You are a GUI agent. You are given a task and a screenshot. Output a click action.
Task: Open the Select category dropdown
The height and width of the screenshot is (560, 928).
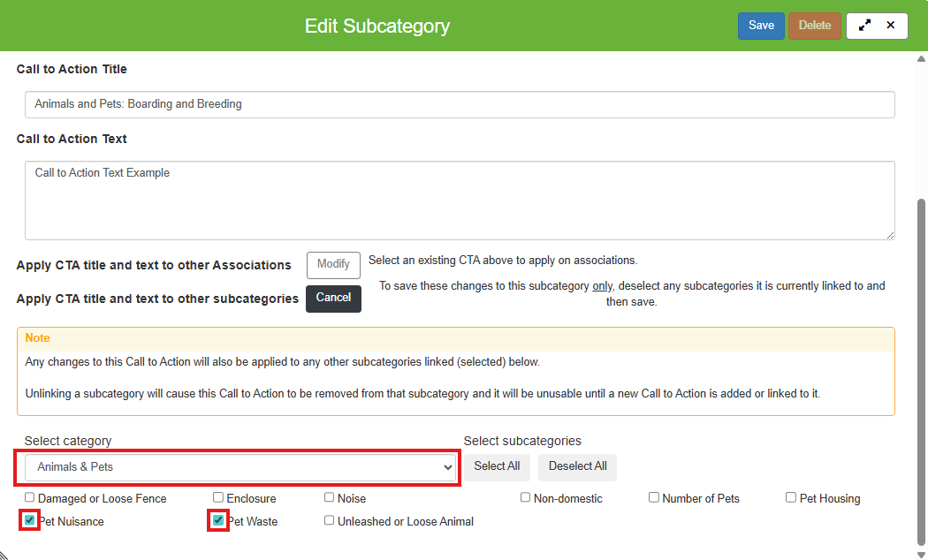tap(239, 467)
